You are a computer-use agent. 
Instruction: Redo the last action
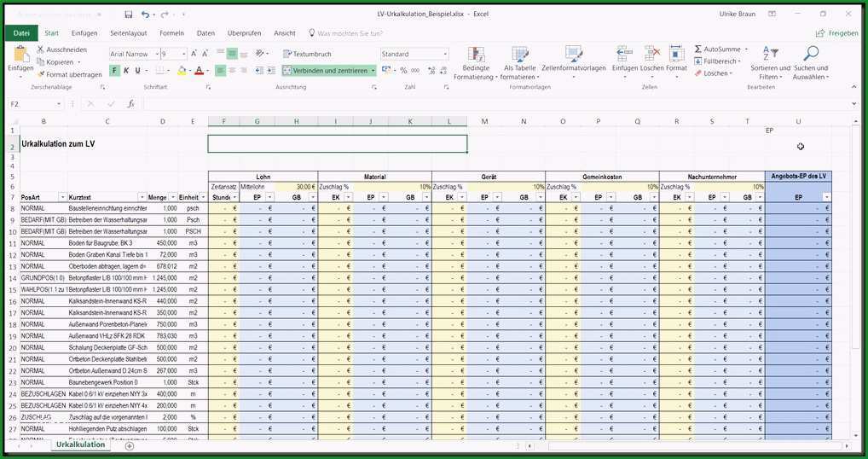point(165,15)
